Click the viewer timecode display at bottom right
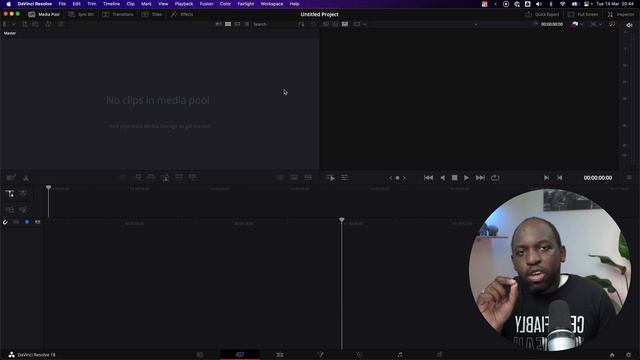 pyautogui.click(x=598, y=178)
